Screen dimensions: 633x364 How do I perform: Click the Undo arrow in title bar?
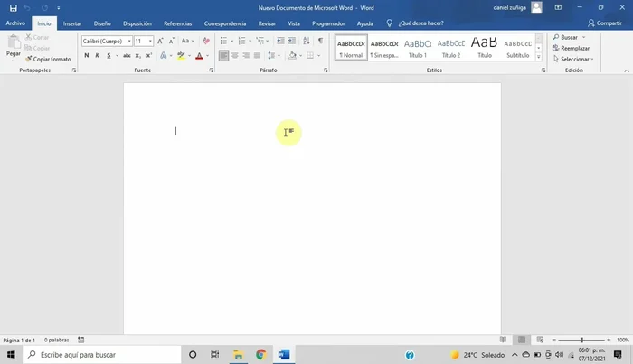[x=27, y=7]
